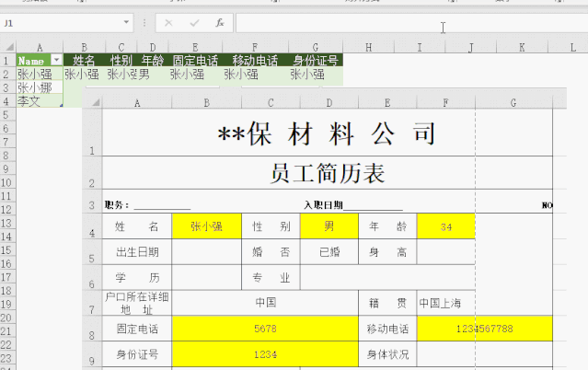Select column E header of the outer worksheet

pos(195,47)
